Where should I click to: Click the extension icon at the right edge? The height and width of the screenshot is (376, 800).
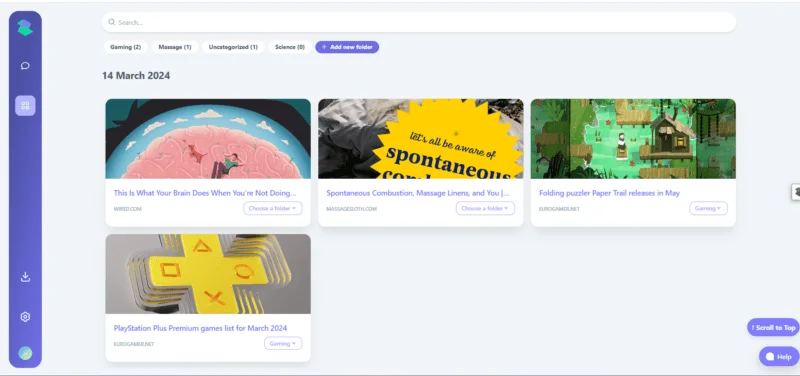point(796,192)
